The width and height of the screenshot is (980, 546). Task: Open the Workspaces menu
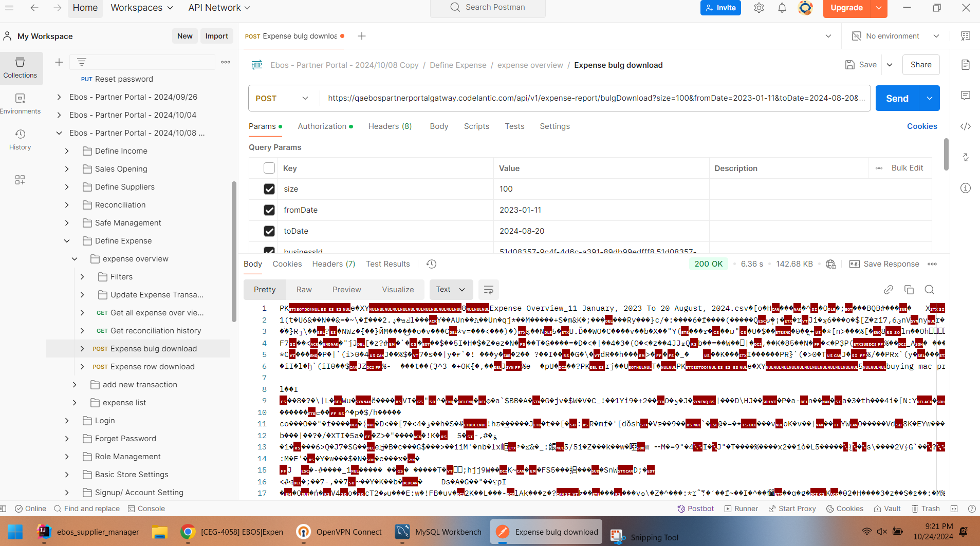tap(142, 8)
